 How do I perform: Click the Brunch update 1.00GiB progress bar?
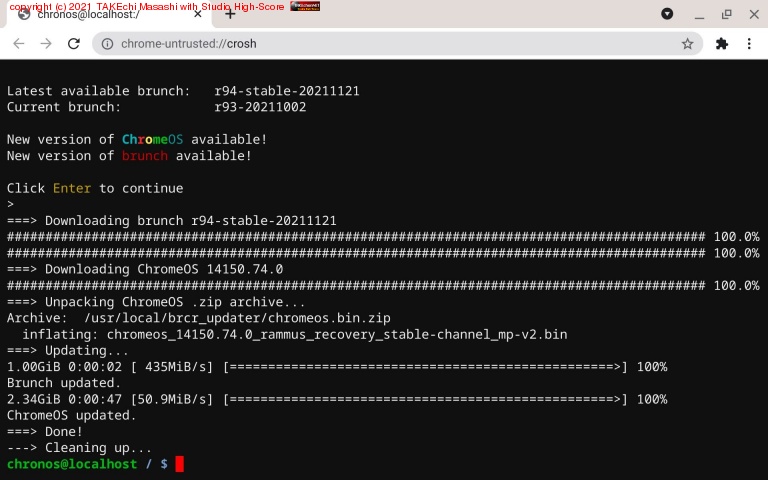[425, 367]
